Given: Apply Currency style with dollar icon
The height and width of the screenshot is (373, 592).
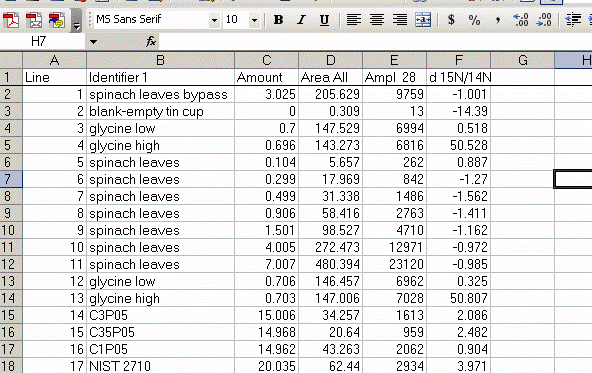Looking at the screenshot, I should (x=451, y=20).
